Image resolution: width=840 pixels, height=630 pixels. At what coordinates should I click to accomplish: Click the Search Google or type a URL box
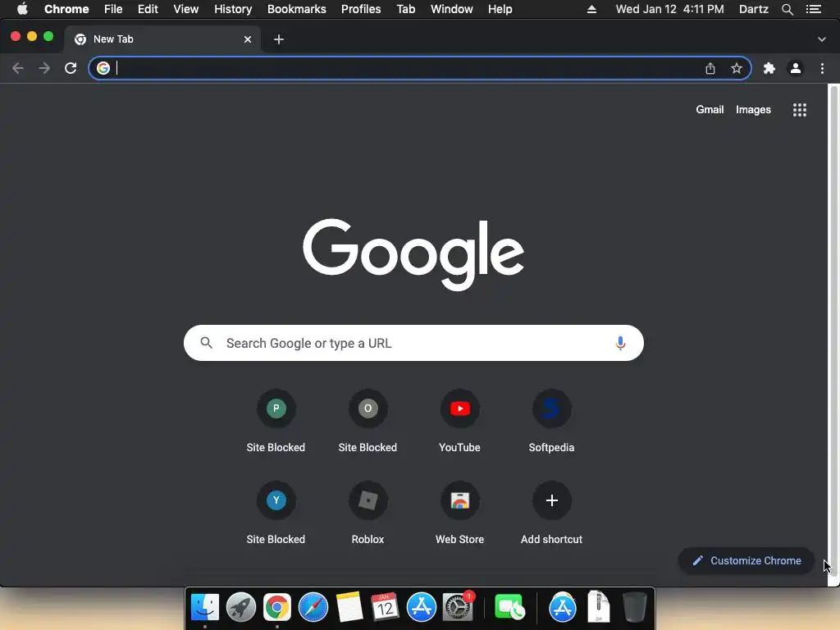point(413,343)
